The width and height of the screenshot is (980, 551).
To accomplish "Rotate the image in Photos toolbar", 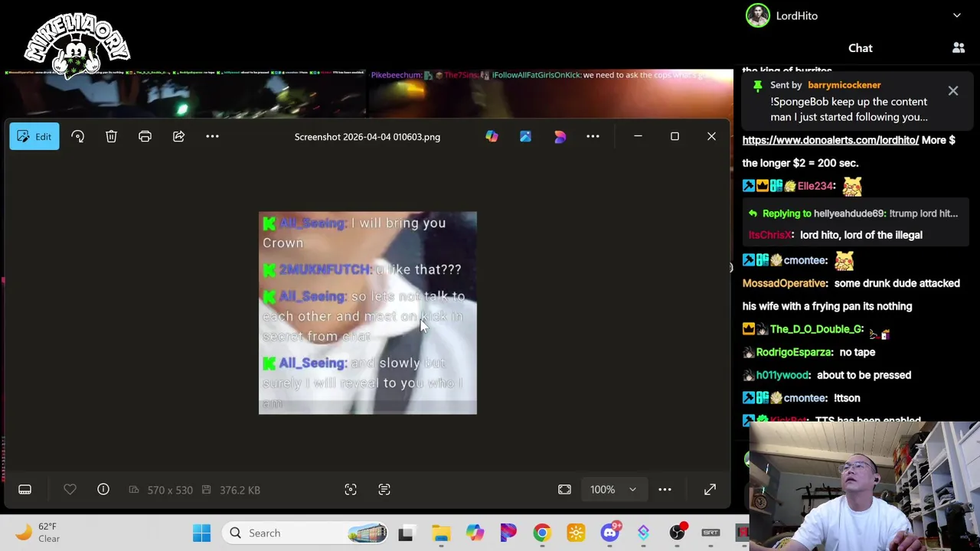I will click(77, 136).
